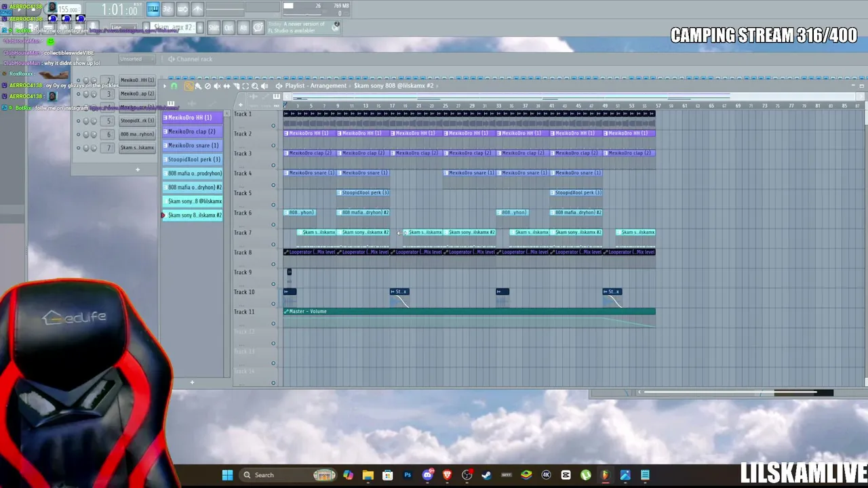Click the plus button next to the pattern selector
Screen dimensions: 868x488
[199, 28]
